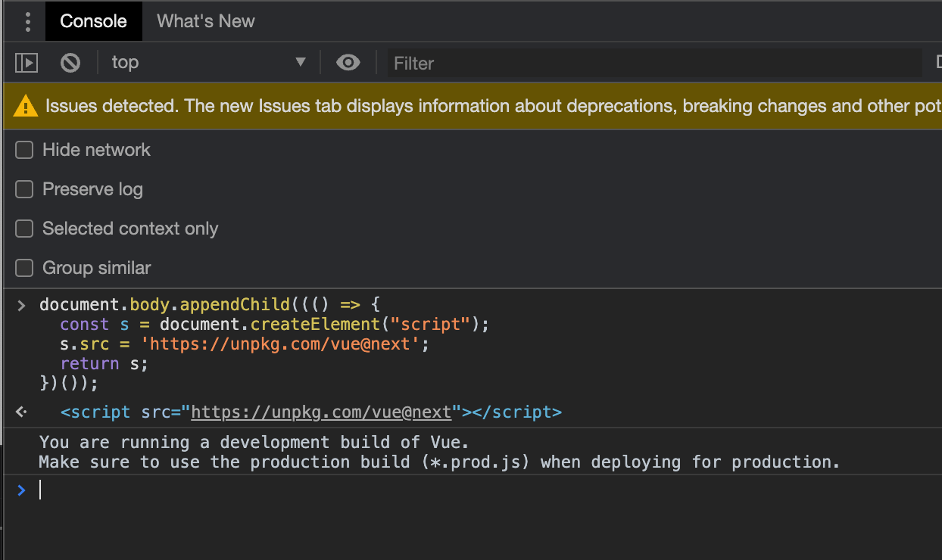This screenshot has width=942, height=560.
Task: Click the document.body.appendChild command line
Action: 209,305
